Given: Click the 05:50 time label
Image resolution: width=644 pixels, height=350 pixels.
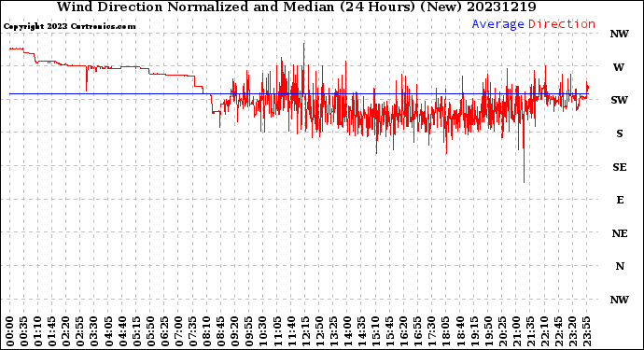Looking at the screenshot, I should 150,331.
